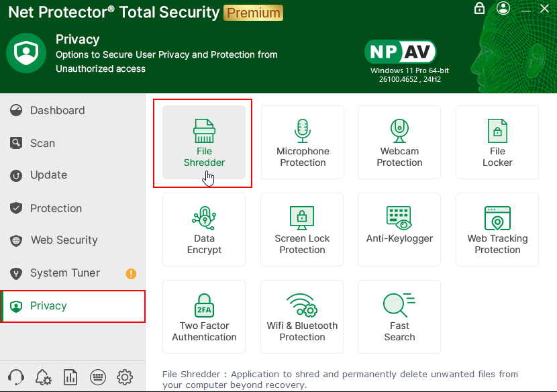Open Microphone Protection settings

click(303, 142)
